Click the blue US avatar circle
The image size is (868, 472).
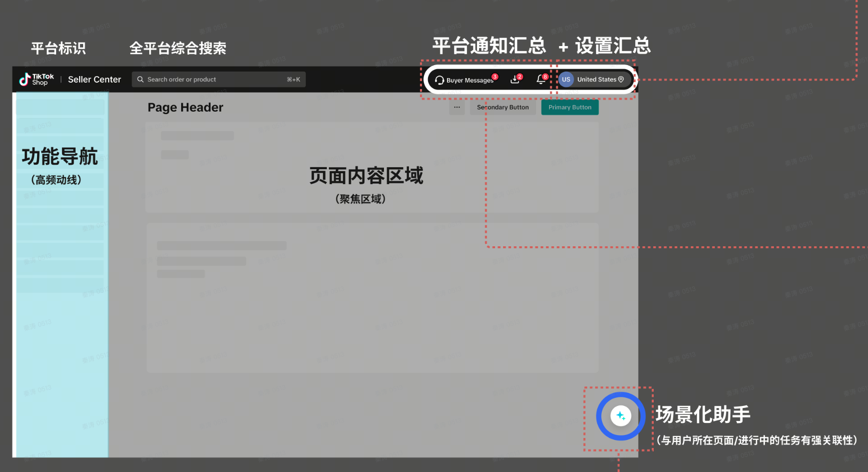[x=566, y=80]
